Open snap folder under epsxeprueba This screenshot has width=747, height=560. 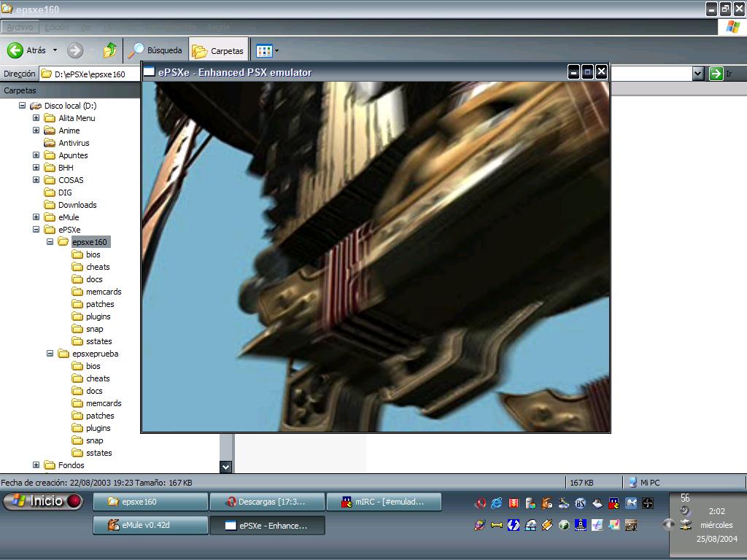tap(88, 440)
